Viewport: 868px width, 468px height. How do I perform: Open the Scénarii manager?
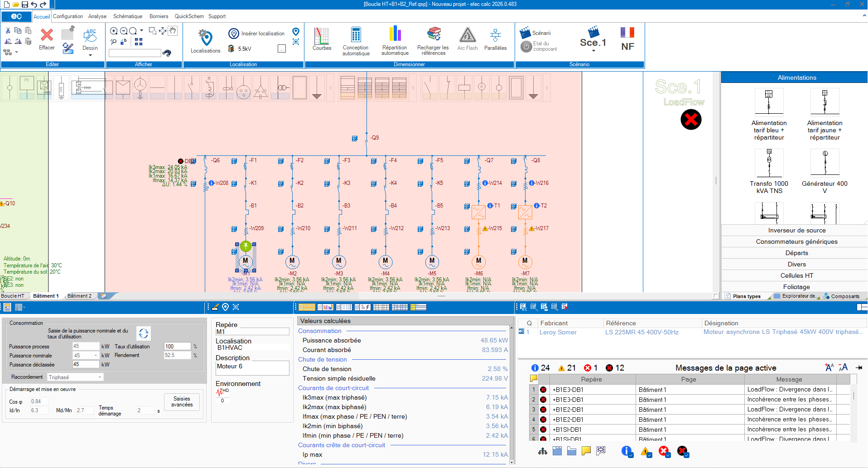click(535, 33)
